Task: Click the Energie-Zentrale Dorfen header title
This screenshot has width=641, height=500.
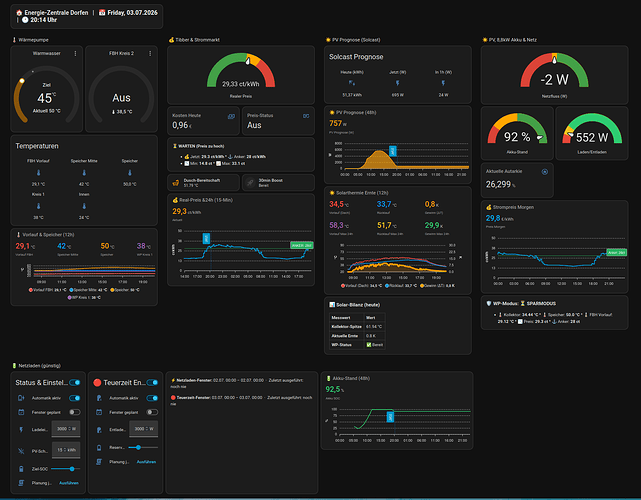Action: pyautogui.click(x=56, y=13)
